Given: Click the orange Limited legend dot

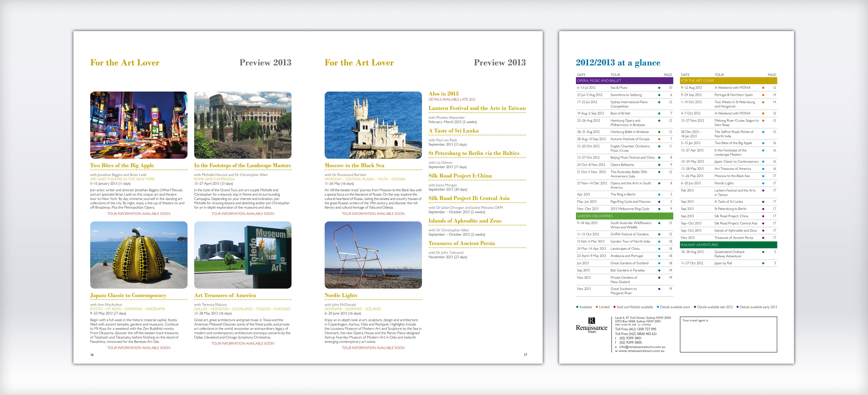Looking at the screenshot, I should (x=596, y=307).
